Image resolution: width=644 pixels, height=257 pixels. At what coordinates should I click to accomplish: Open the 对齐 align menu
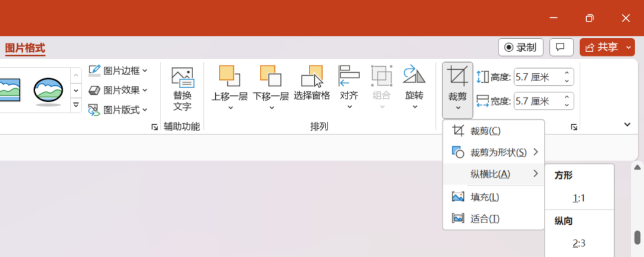tap(349, 88)
